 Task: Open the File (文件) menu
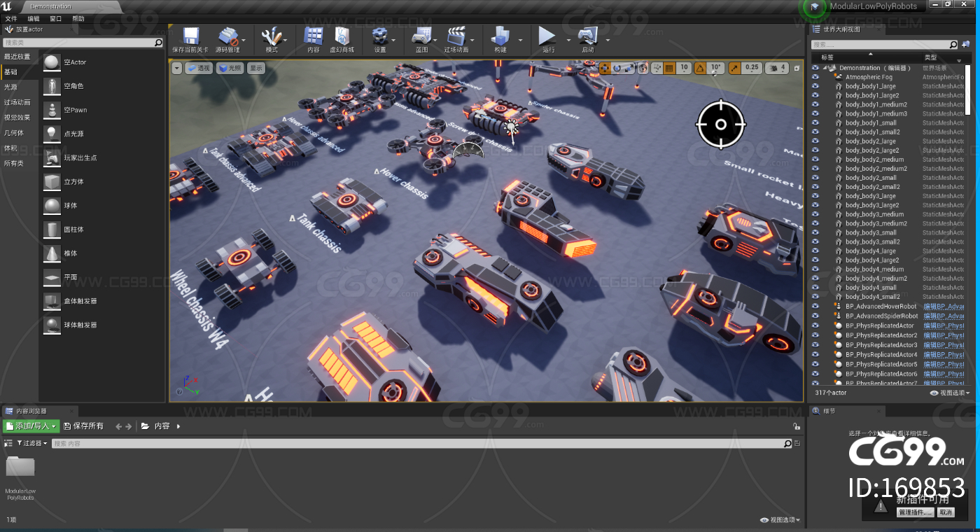(11, 19)
